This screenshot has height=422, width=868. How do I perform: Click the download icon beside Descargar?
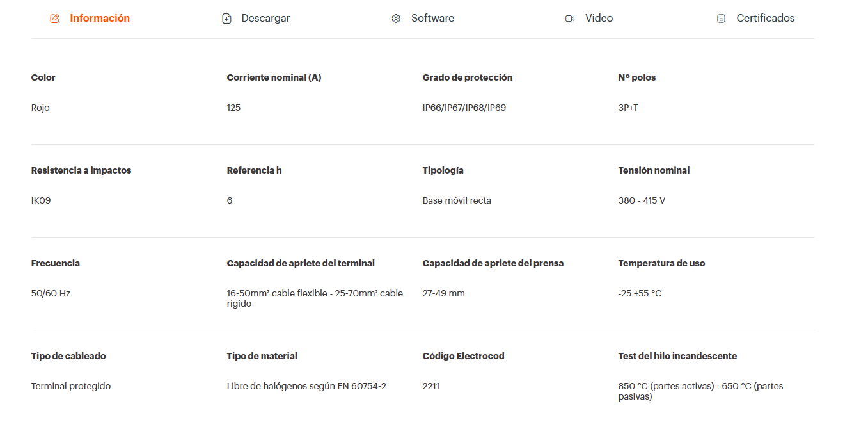[x=226, y=19]
